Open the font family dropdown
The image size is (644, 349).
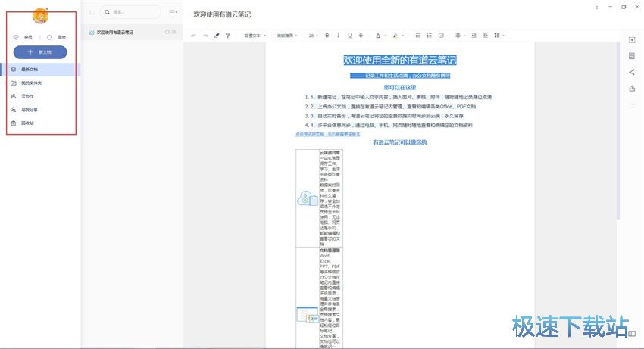coord(286,36)
